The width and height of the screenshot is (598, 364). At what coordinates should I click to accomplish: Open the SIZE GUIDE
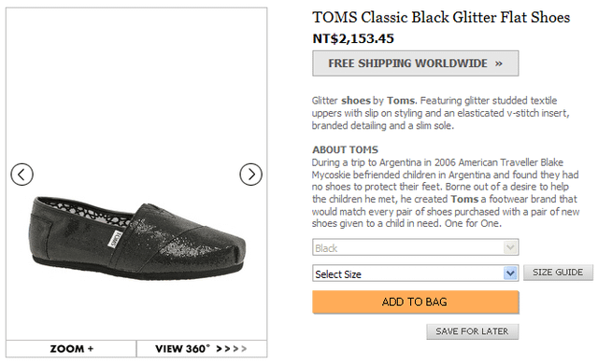(558, 273)
